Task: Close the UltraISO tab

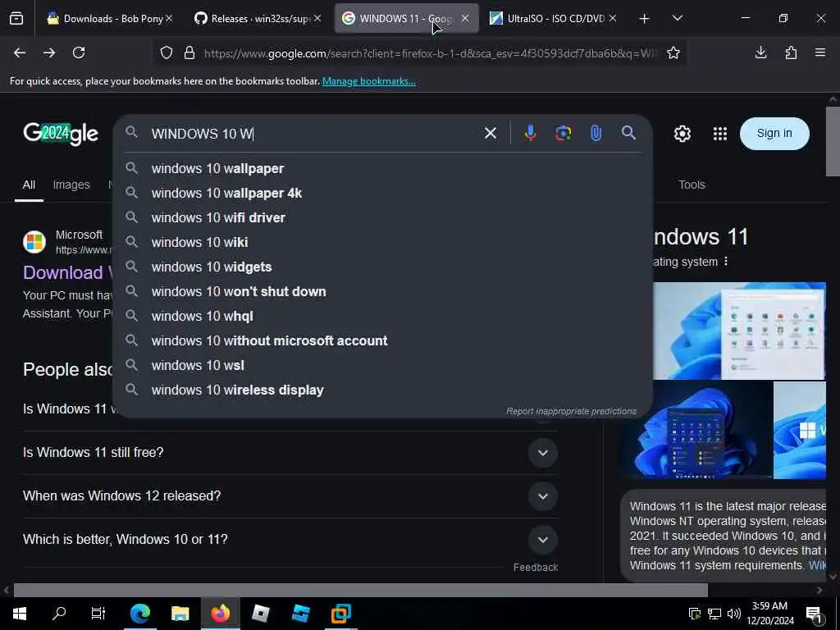Action: pyautogui.click(x=613, y=18)
